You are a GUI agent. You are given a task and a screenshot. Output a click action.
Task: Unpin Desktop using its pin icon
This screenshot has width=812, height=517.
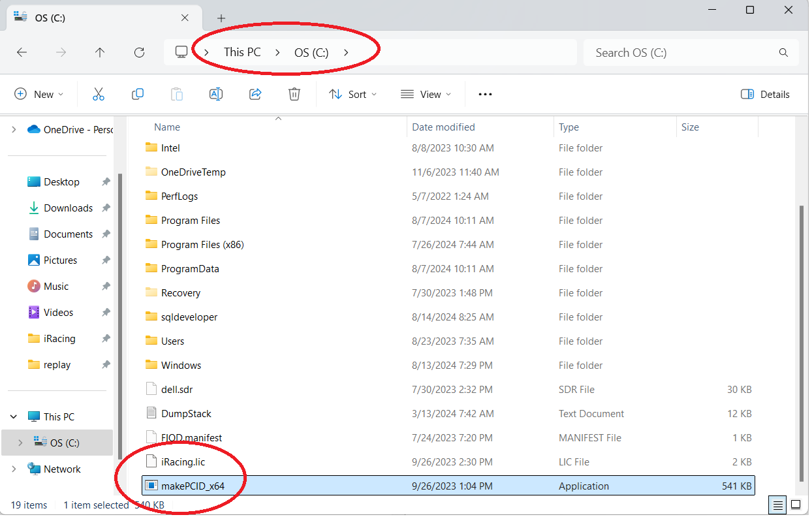pyautogui.click(x=106, y=182)
